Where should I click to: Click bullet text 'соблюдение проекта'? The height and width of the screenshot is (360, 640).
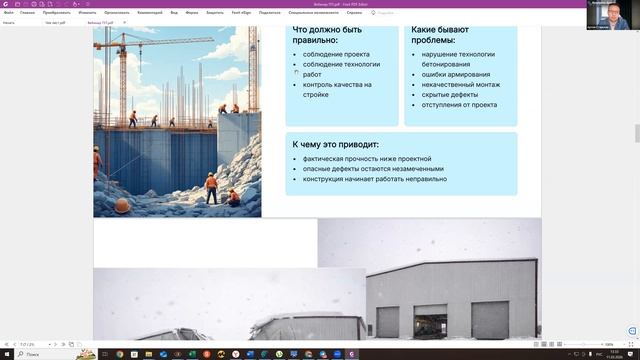pos(336,54)
